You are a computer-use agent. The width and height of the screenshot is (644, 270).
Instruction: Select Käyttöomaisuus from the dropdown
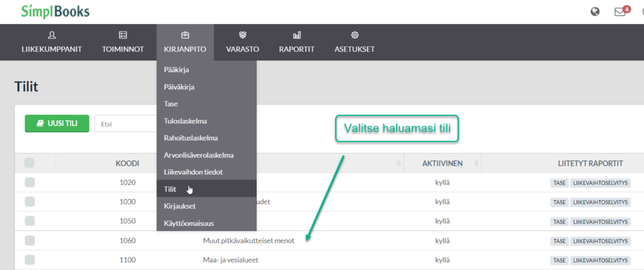[206, 223]
